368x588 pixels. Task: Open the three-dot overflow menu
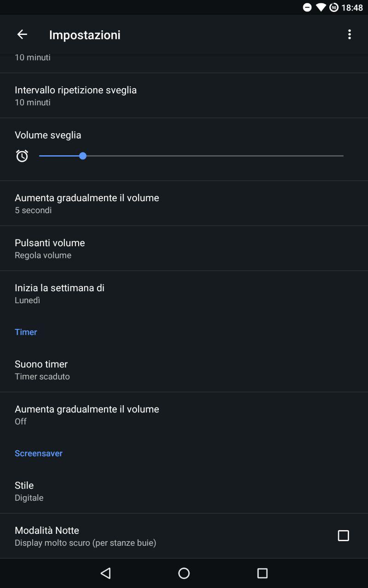(x=350, y=34)
